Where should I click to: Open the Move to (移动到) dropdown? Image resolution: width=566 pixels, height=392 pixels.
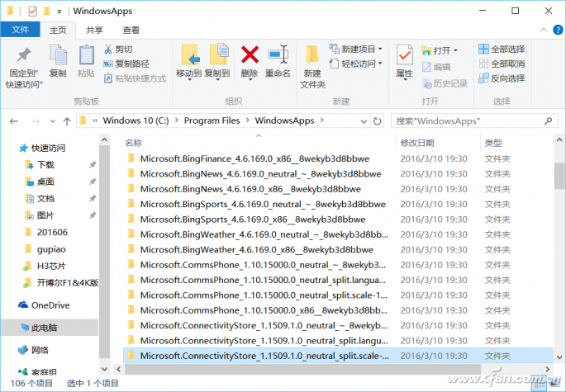[189, 78]
